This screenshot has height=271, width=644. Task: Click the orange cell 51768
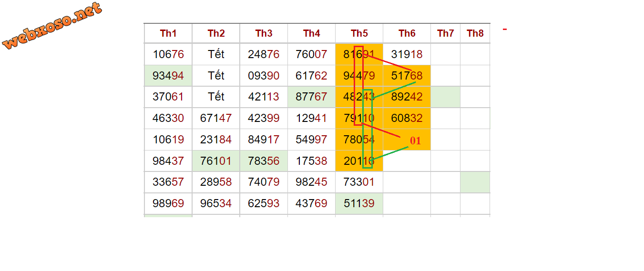407,76
